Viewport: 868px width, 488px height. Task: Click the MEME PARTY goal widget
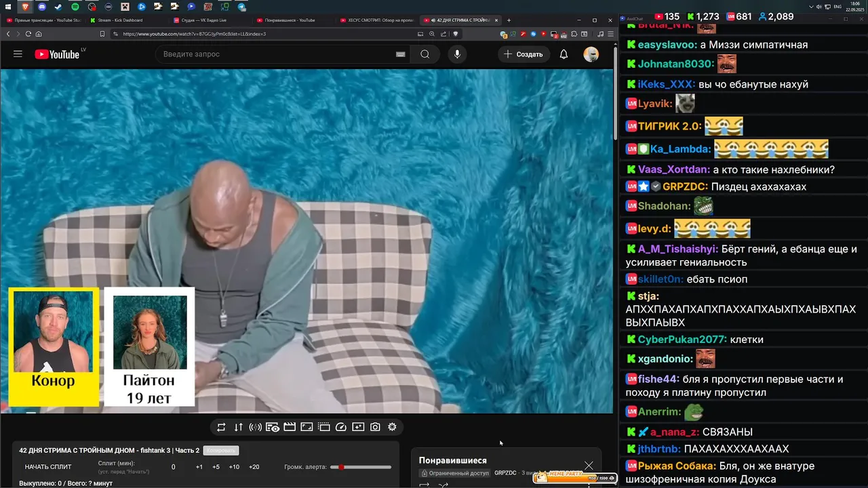point(576,477)
